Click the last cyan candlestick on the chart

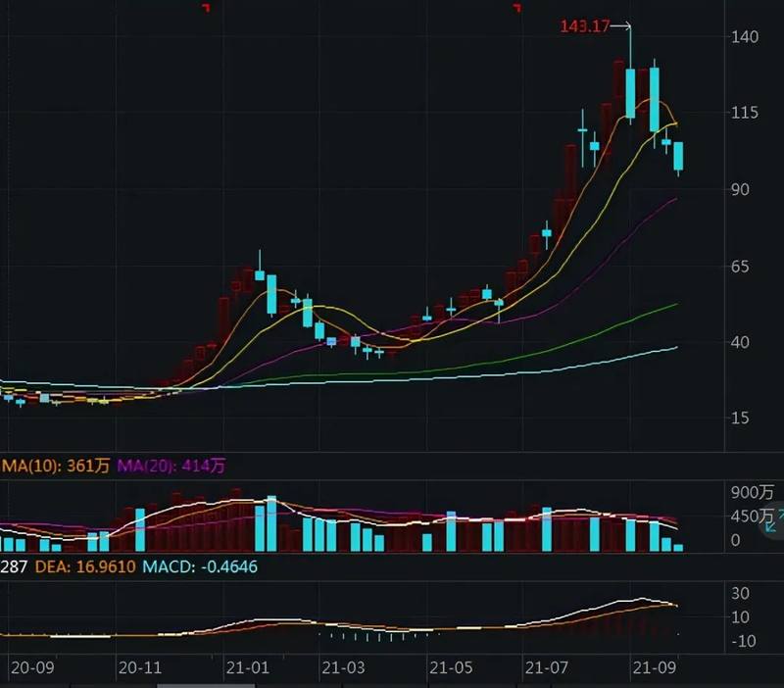point(678,156)
